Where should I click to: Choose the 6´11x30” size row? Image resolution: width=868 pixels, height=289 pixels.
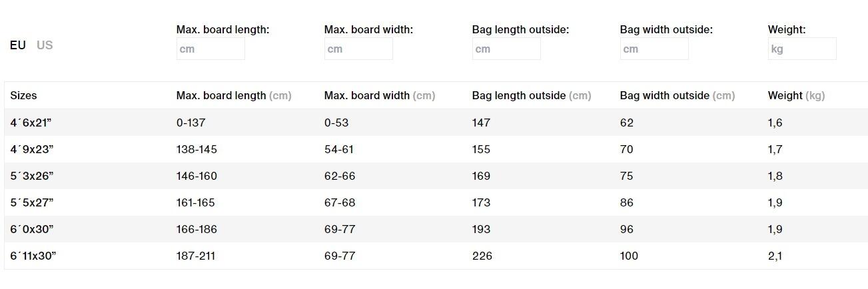[436, 256]
